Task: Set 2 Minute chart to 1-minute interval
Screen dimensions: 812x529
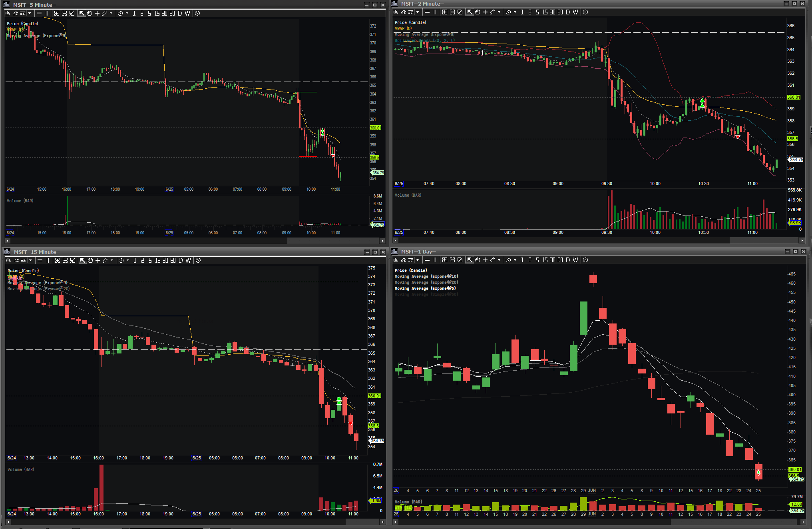Action: click(522, 12)
